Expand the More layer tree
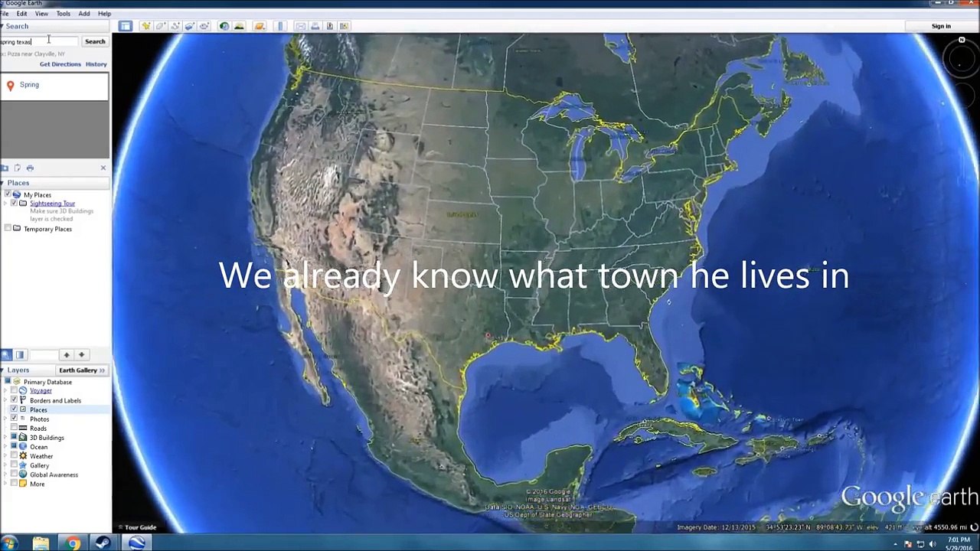The width and height of the screenshot is (980, 551). (x=5, y=484)
